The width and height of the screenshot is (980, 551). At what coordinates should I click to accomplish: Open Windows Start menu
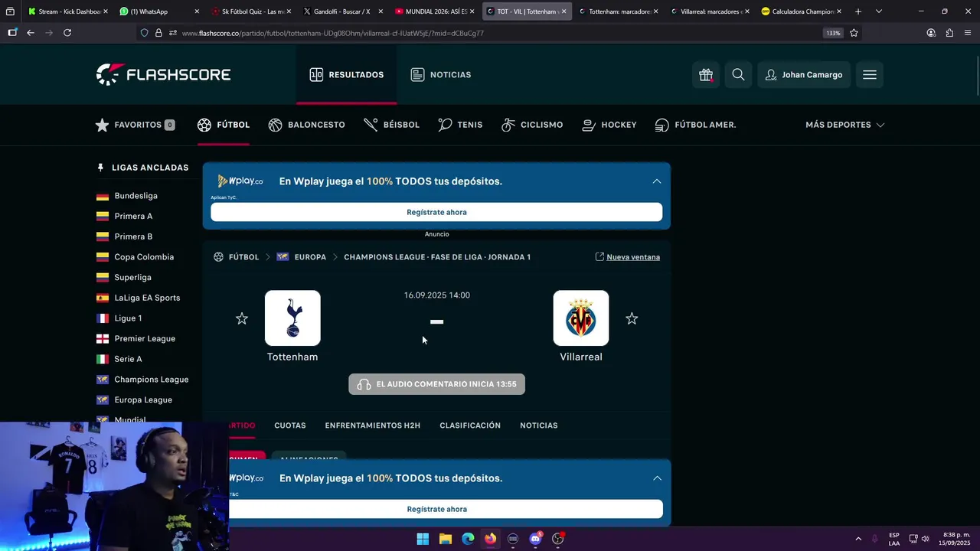pyautogui.click(x=423, y=539)
